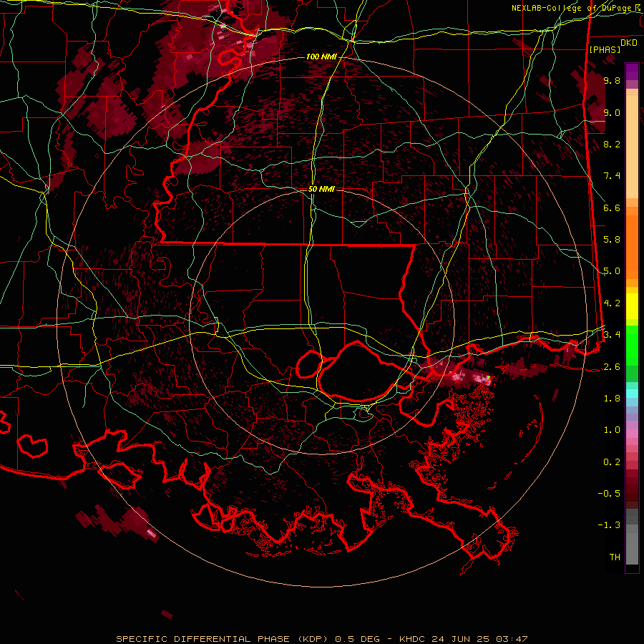
Task: Click the 9.0 value on color scale
Action: [612, 112]
